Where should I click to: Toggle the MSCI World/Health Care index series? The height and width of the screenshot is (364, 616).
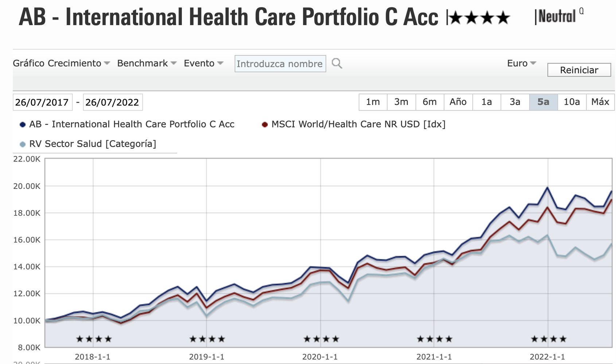click(354, 124)
